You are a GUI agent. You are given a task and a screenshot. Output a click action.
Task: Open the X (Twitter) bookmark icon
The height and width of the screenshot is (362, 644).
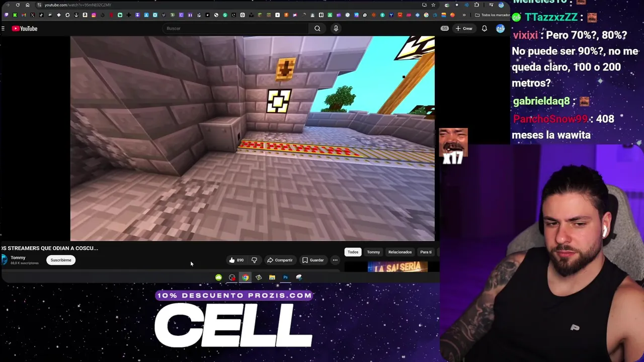(x=32, y=15)
